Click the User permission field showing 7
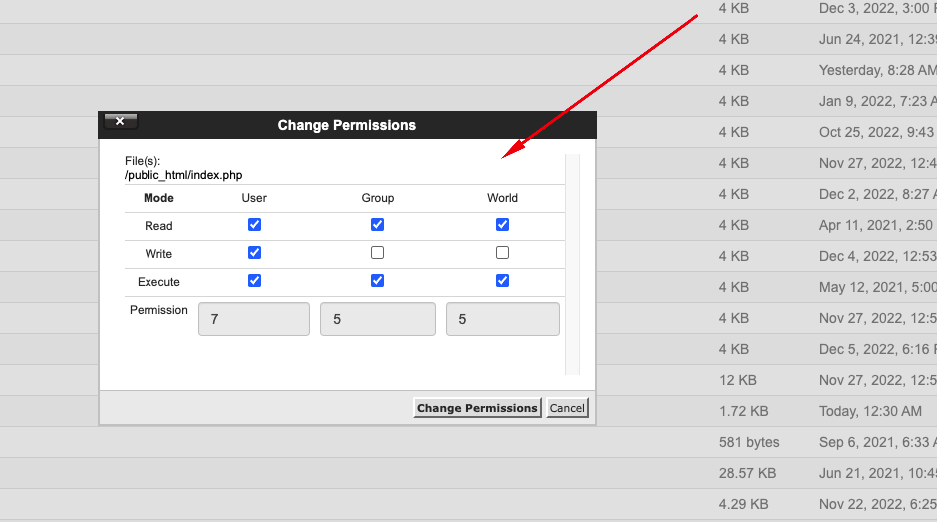The width and height of the screenshot is (937, 522). coord(254,319)
